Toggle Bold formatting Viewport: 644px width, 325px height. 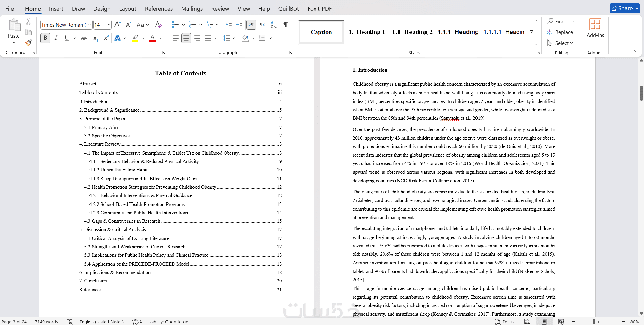point(45,38)
